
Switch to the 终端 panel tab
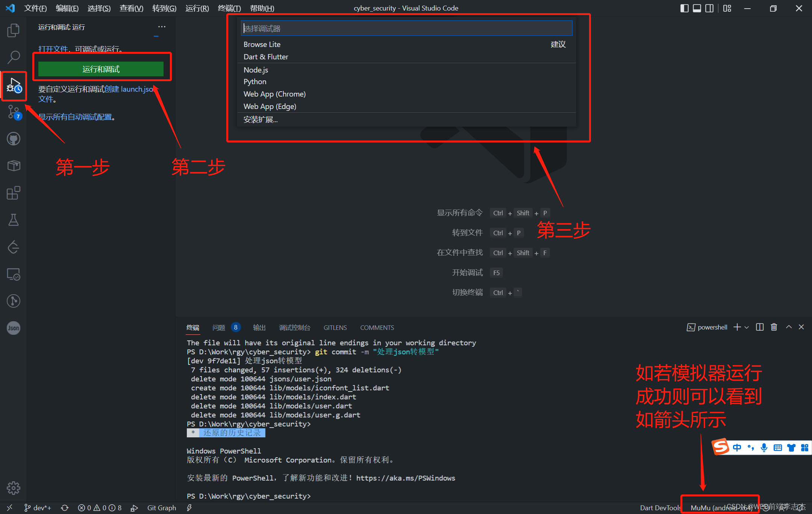tap(193, 328)
